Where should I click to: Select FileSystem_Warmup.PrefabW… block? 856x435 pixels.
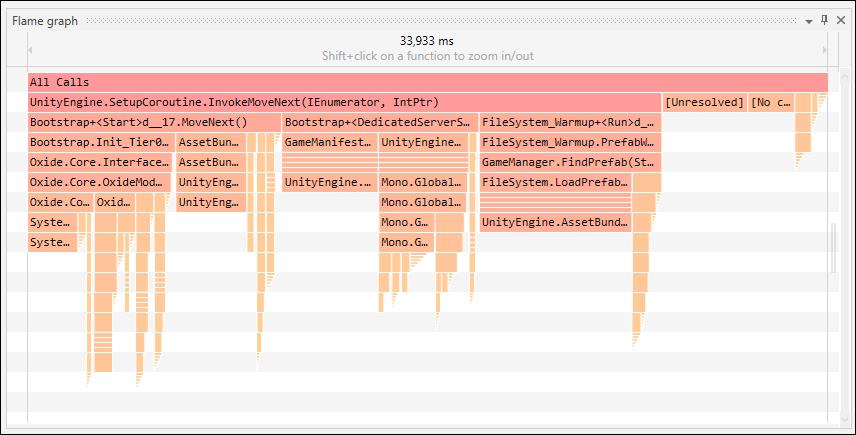pyautogui.click(x=569, y=142)
